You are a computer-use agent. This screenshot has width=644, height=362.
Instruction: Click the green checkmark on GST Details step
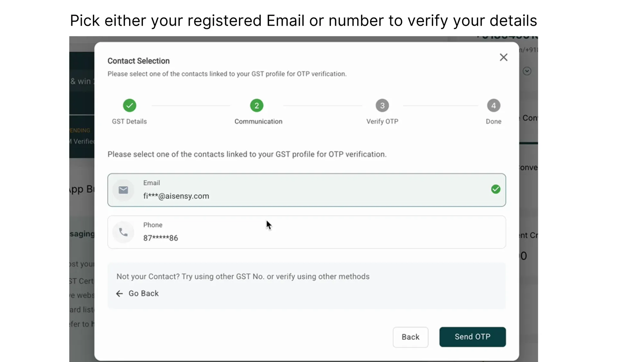point(129,105)
